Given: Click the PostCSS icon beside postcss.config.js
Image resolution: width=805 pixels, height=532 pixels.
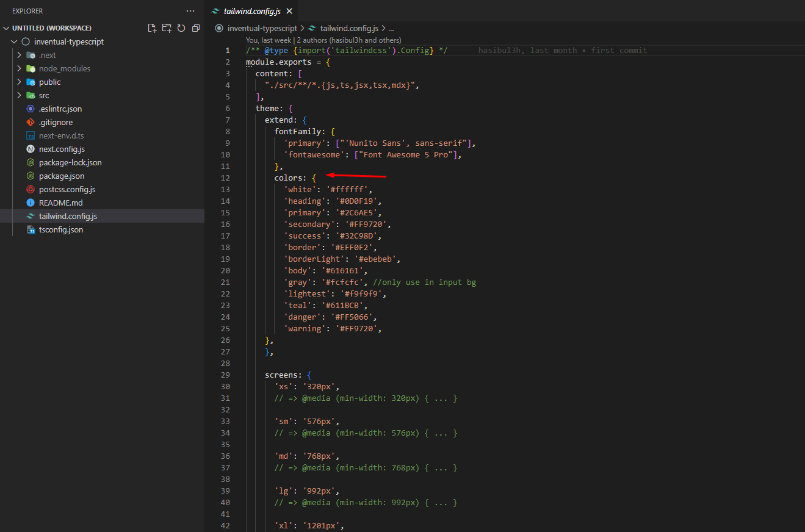Looking at the screenshot, I should (x=31, y=189).
